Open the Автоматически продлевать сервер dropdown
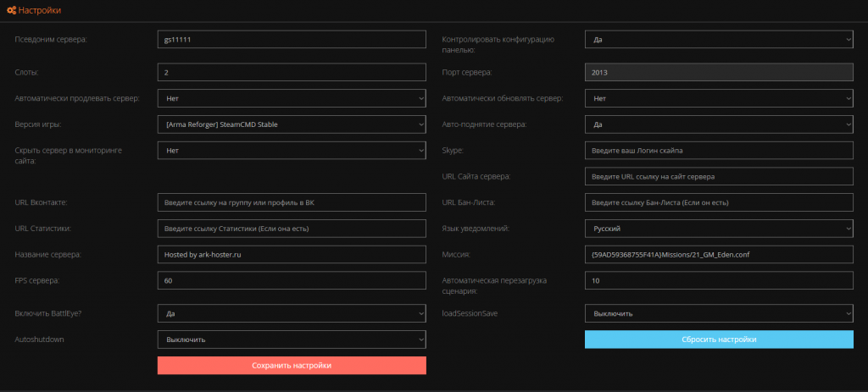The width and height of the screenshot is (868, 392). pos(292,98)
